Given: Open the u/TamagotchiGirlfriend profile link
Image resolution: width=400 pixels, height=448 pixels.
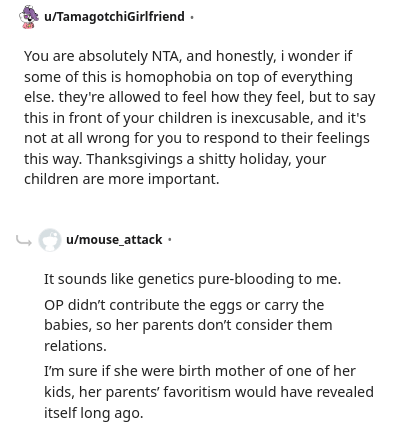Looking at the screenshot, I should click(114, 16).
